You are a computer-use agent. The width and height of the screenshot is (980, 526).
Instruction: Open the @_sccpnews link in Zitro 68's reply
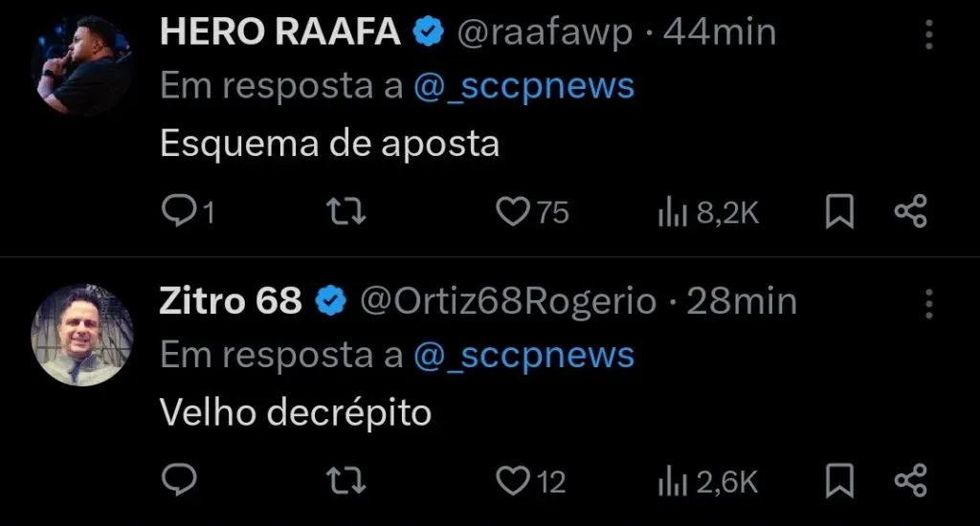tap(523, 357)
